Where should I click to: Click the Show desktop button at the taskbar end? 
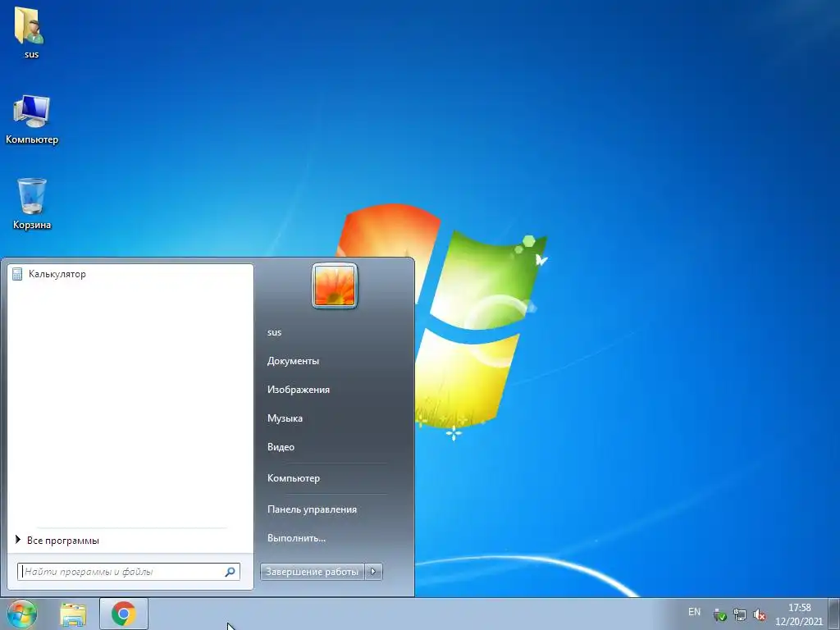point(834,614)
